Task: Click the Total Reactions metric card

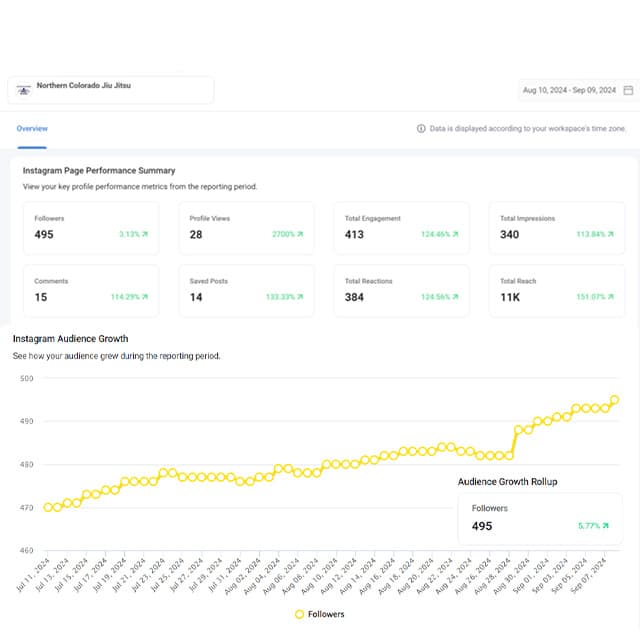Action: point(402,290)
